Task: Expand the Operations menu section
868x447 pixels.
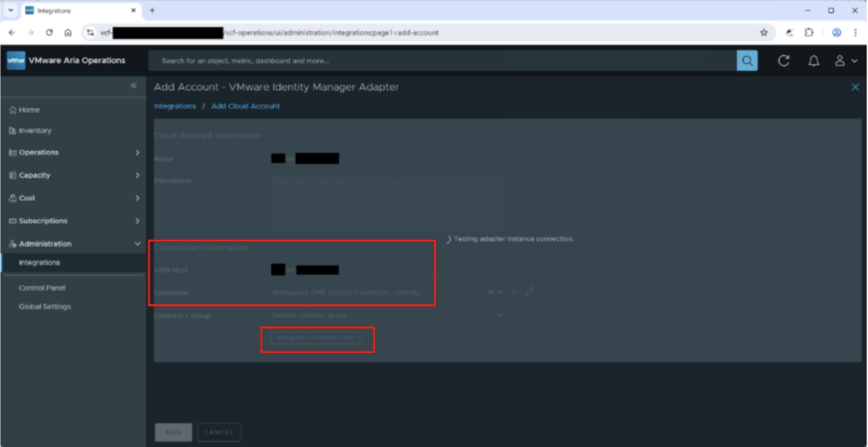Action: click(x=137, y=153)
